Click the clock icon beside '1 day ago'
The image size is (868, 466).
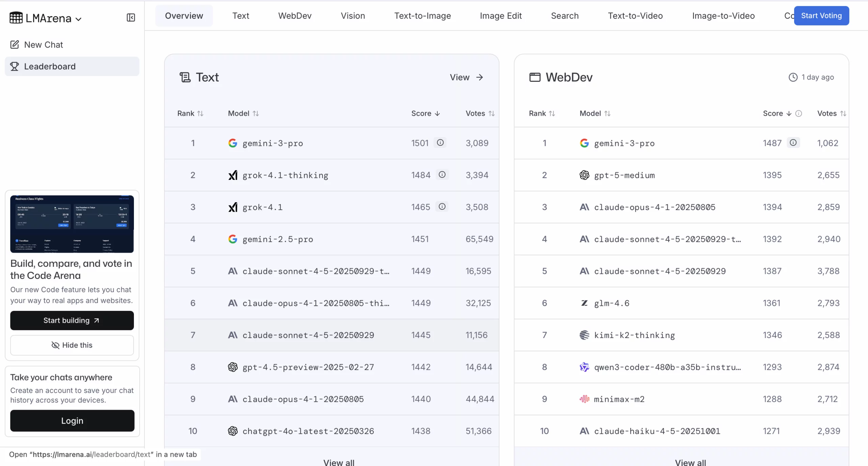[792, 77]
